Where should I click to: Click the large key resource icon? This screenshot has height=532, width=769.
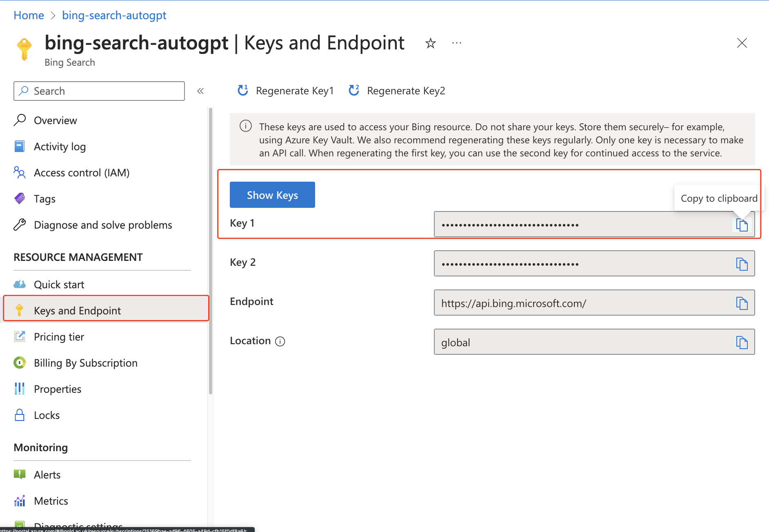tap(24, 49)
